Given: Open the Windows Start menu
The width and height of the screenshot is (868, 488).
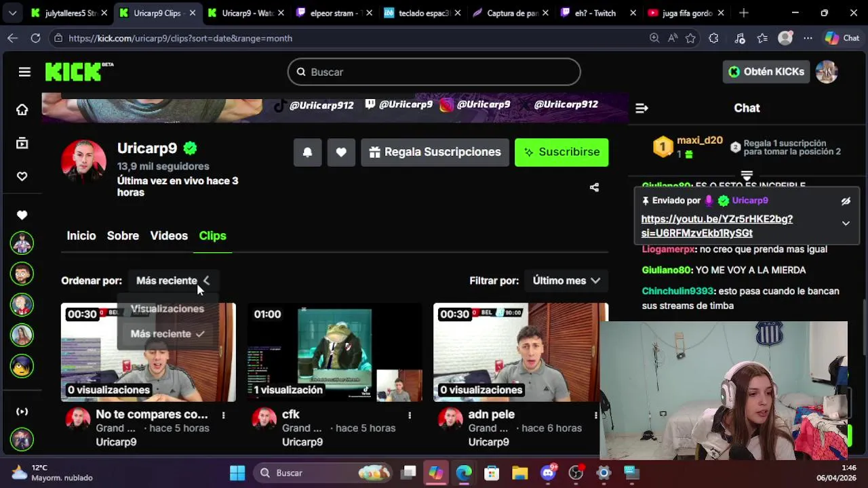Looking at the screenshot, I should (x=237, y=473).
